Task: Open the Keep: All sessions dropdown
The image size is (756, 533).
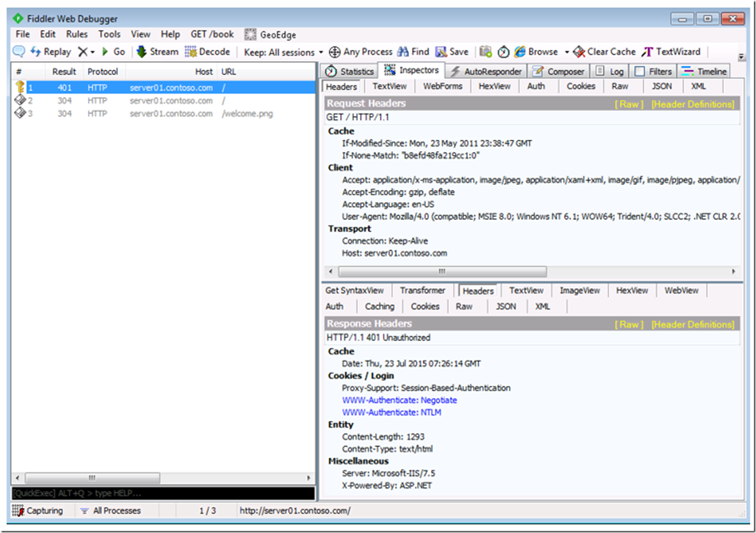Action: pos(283,52)
